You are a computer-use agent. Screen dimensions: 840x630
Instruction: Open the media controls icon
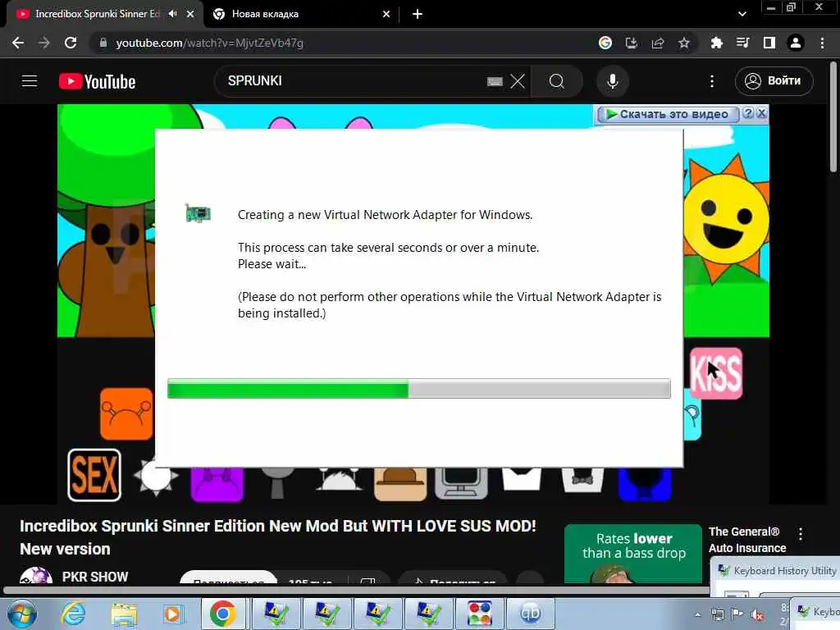742,43
